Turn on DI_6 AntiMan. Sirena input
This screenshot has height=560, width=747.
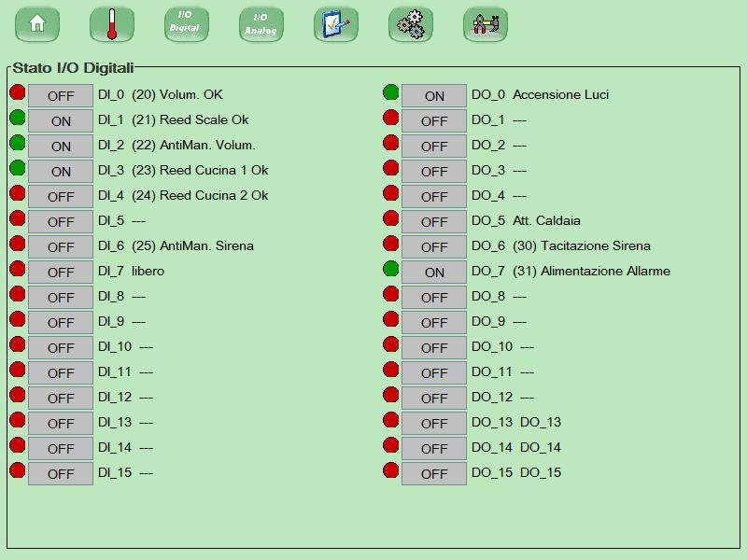61,246
